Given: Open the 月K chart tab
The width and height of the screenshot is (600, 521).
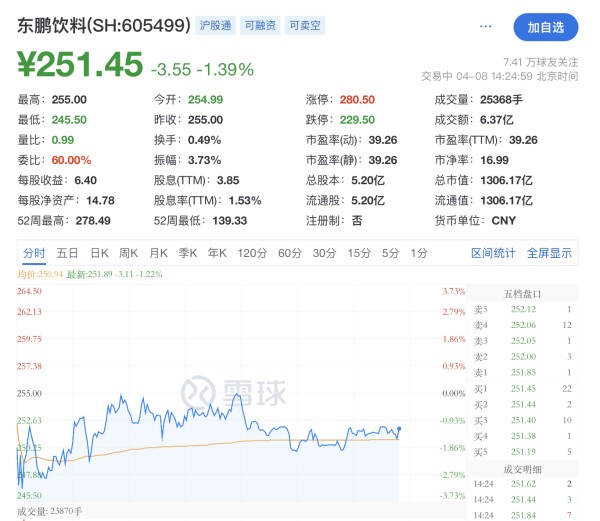Looking at the screenshot, I should click(158, 253).
